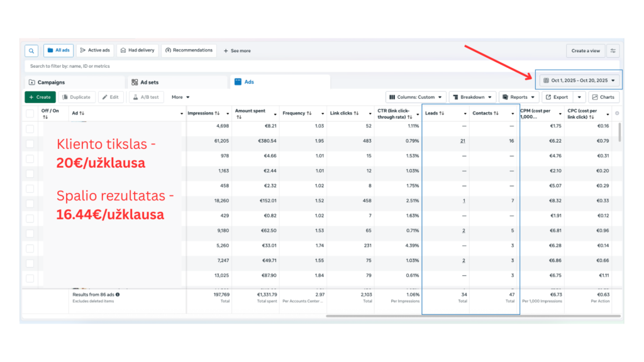Click the Export button
The height and width of the screenshot is (362, 644).
(556, 97)
